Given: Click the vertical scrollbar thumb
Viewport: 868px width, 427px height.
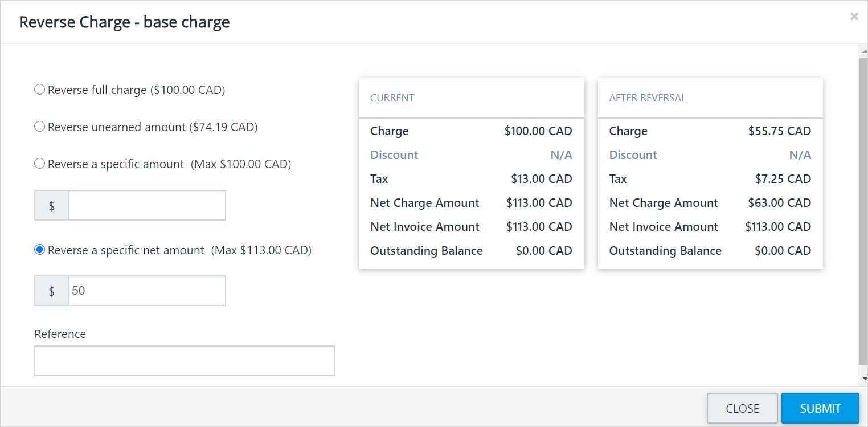Looking at the screenshot, I should tap(863, 211).
